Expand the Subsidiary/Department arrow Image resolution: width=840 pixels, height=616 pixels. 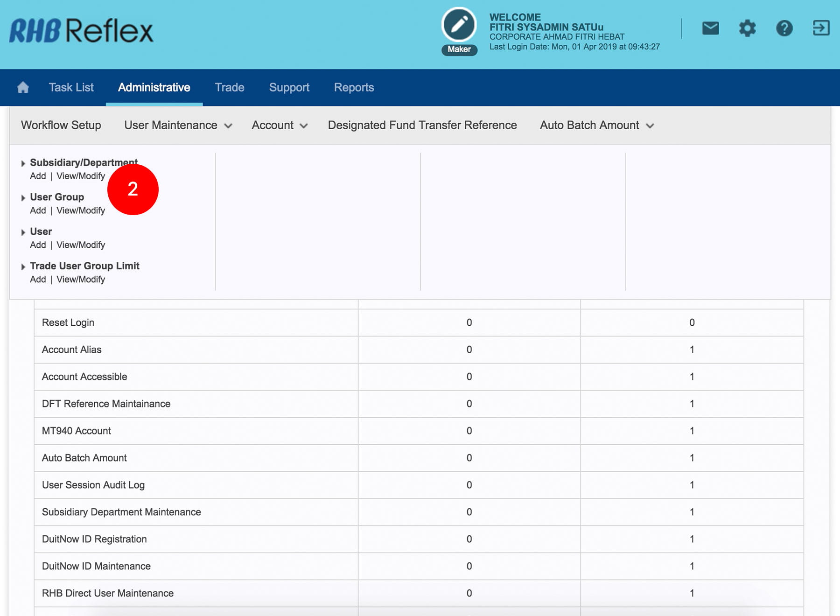pyautogui.click(x=23, y=163)
